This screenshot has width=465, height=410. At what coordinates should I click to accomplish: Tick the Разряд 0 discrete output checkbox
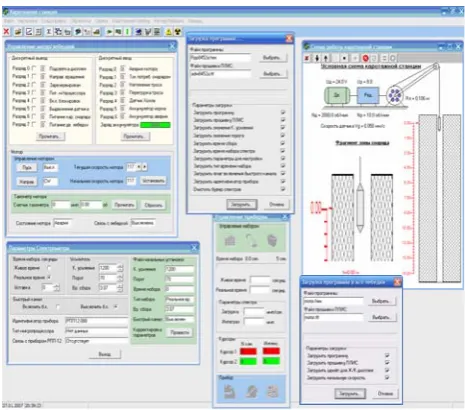coord(34,68)
